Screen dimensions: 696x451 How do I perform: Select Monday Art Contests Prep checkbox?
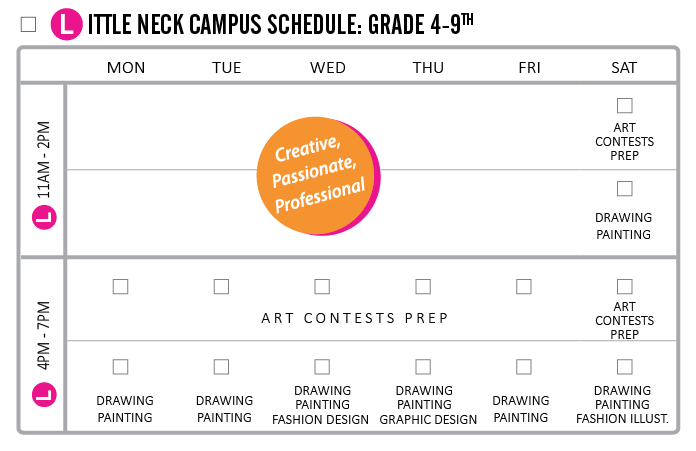(x=120, y=286)
